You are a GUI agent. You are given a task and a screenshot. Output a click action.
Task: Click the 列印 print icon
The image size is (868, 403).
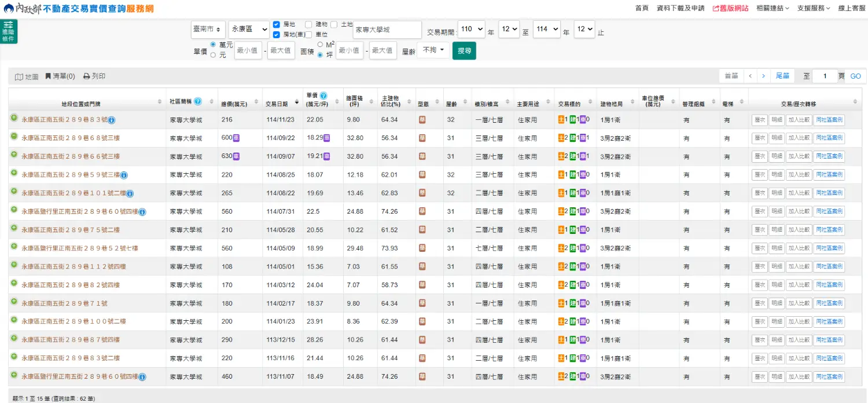coord(87,76)
